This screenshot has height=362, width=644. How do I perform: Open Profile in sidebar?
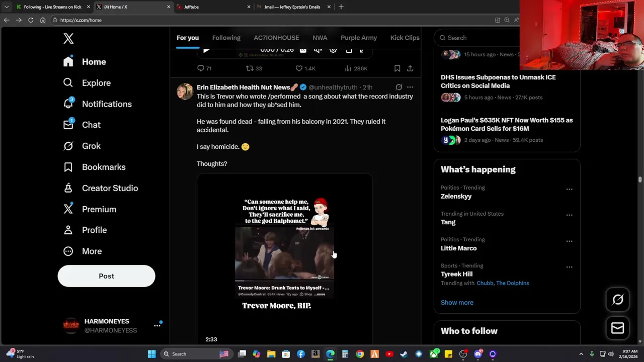coord(85,230)
